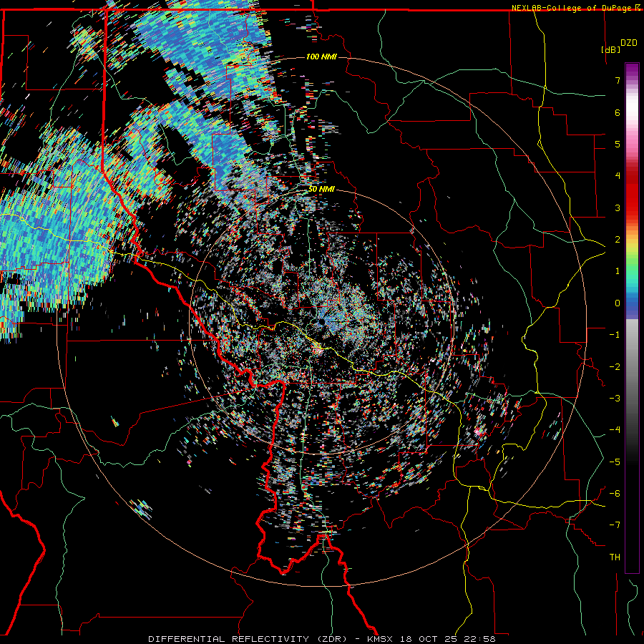Click legend value -1
Image resolution: width=644 pixels, height=644 pixels.
(615, 335)
